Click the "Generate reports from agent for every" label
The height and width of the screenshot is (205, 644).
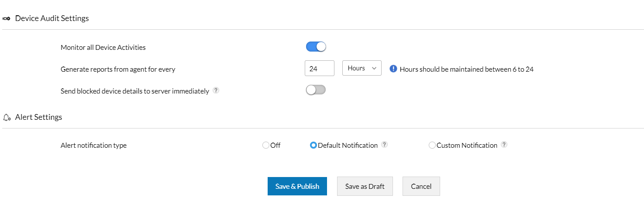(118, 69)
